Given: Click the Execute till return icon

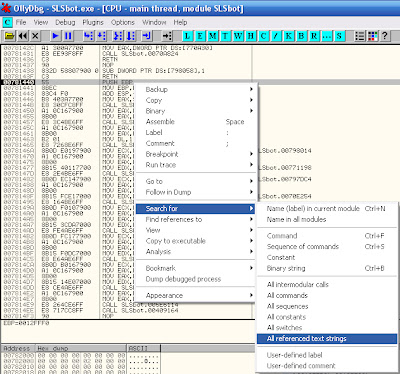Looking at the screenshot, I should (147, 36).
